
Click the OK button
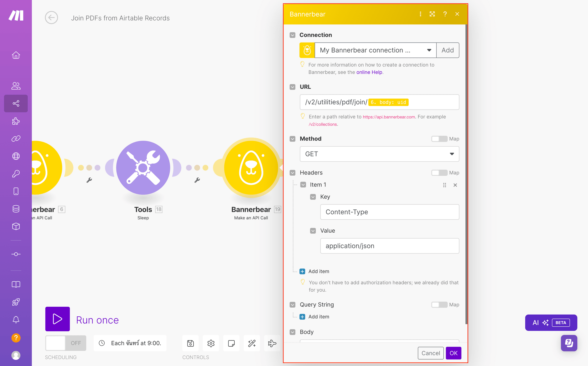click(x=453, y=353)
